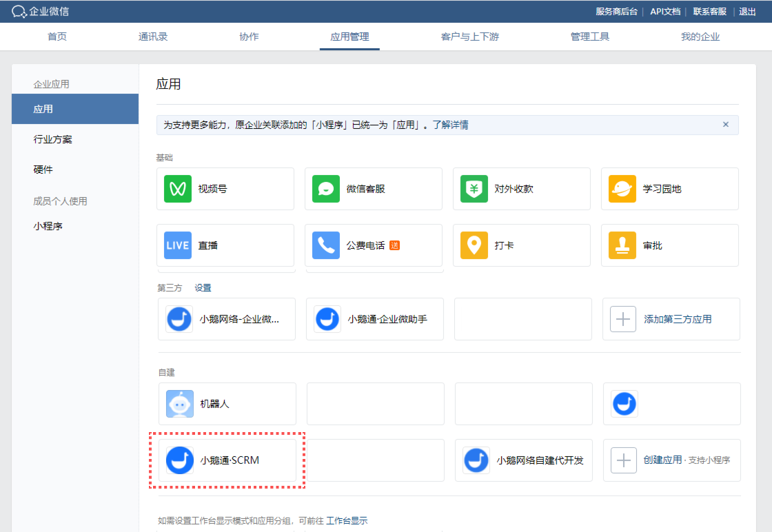The width and height of the screenshot is (772, 532).
Task: Open the 客户与上下游 tab
Action: (470, 37)
